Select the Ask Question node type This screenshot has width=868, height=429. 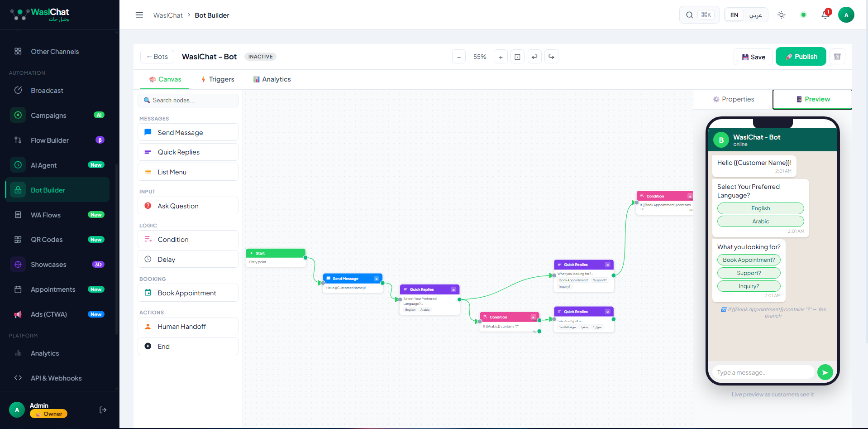[188, 206]
